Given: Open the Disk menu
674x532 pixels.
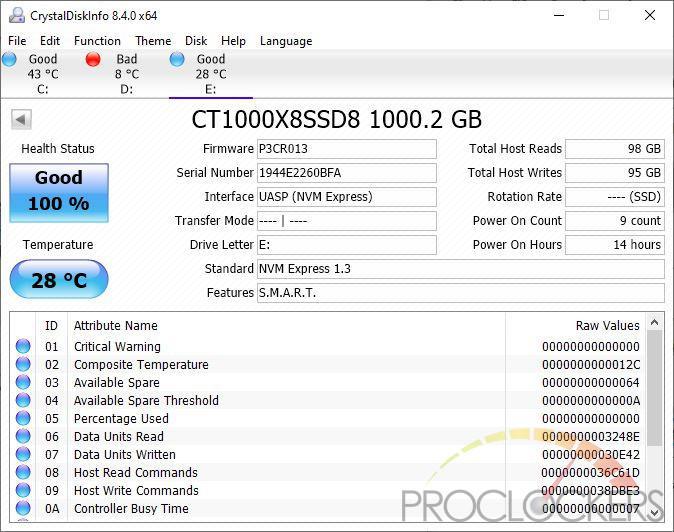Looking at the screenshot, I should (x=196, y=41).
